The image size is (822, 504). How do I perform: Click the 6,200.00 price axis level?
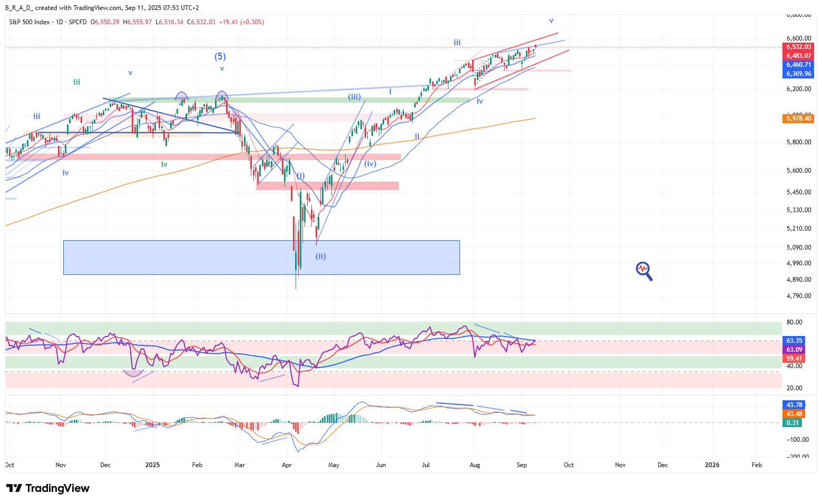tap(798, 89)
